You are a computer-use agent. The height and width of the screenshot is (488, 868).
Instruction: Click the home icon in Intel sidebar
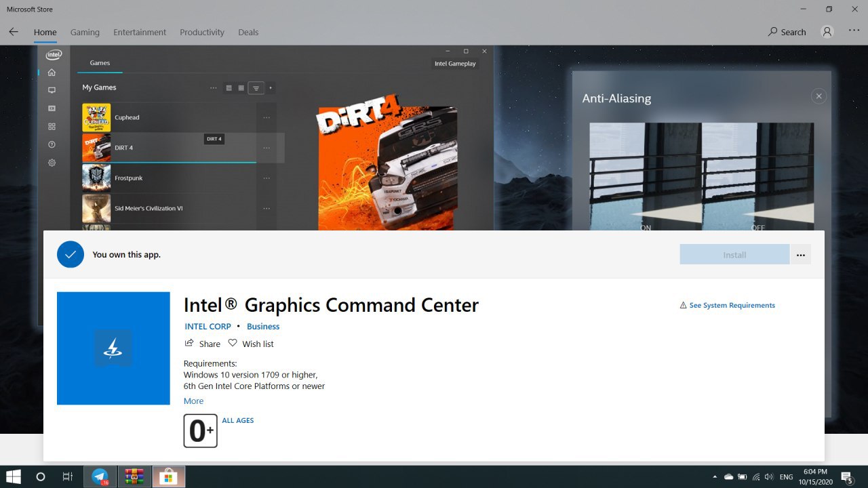tap(52, 73)
